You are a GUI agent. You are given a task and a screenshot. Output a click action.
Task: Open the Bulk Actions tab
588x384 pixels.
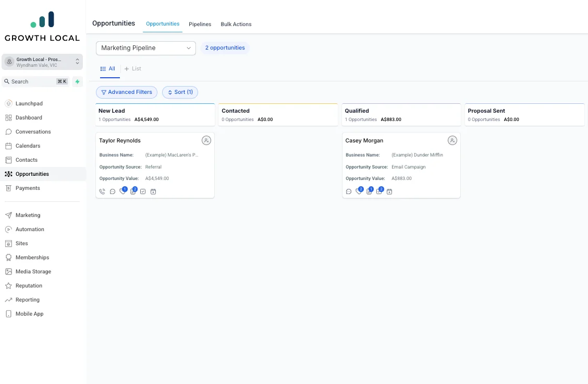236,24
